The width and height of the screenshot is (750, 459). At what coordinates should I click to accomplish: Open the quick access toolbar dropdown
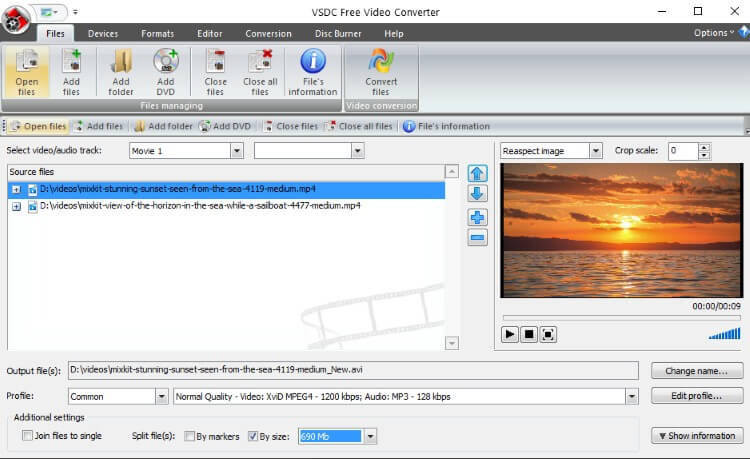[75, 12]
